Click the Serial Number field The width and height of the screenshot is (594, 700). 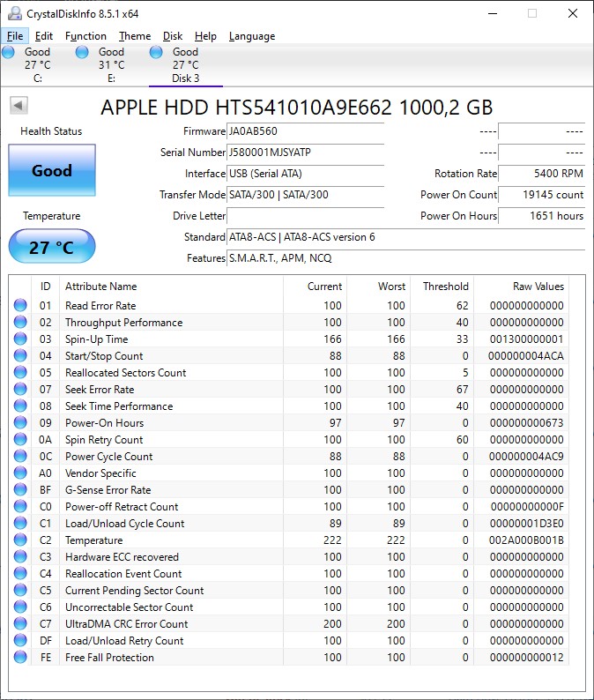point(305,153)
